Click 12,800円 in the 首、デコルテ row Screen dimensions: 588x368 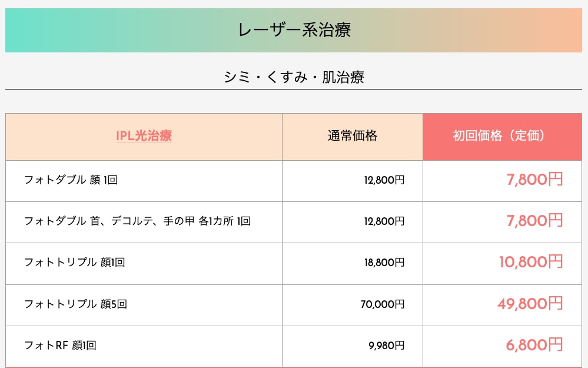point(384,221)
